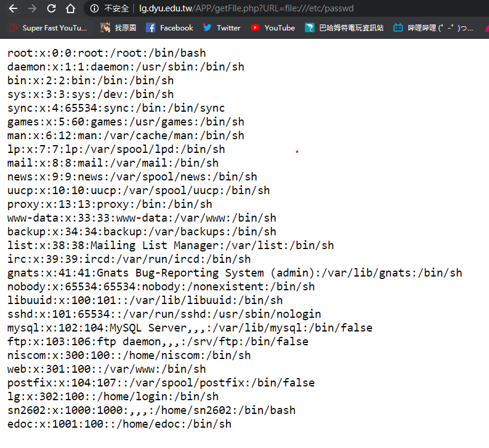Click the proxy:x:13:13 line
This screenshot has height=448, width=489.
[110, 204]
